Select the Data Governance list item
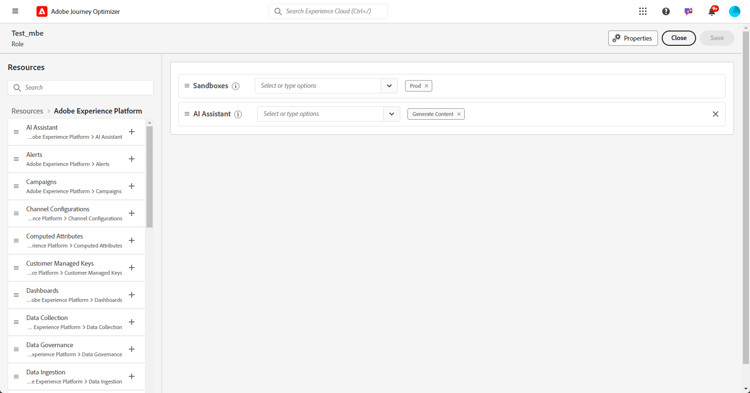 pos(77,349)
